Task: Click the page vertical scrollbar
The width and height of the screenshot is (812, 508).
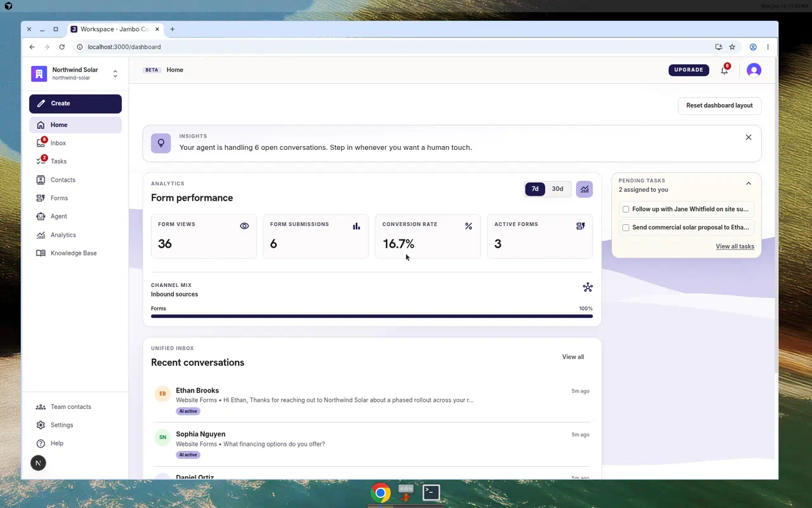Action: click(776, 216)
